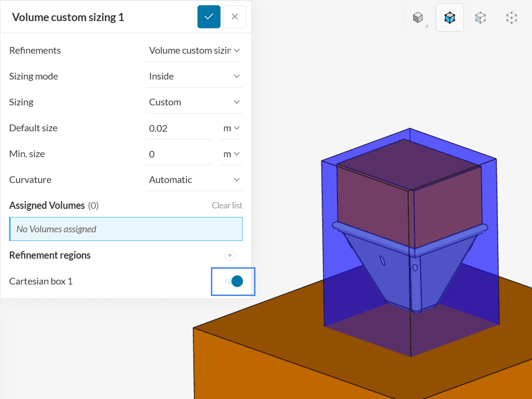Change the Min. size unit dropdown
Screen dimensions: 532x399
[x=231, y=154]
